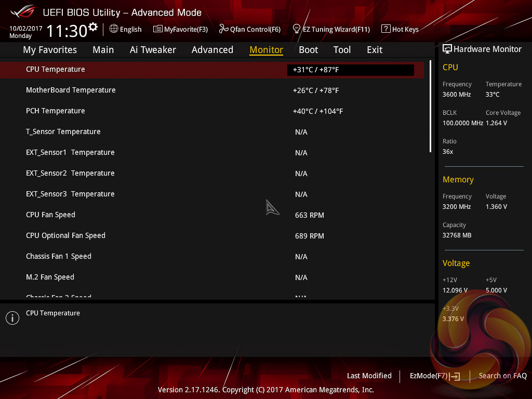
Task: Click the info icon beside help text
Action: (x=12, y=318)
